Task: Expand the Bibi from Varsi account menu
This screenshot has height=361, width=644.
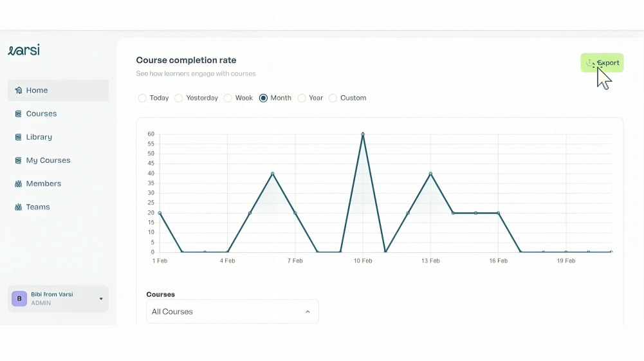Action: [100, 299]
